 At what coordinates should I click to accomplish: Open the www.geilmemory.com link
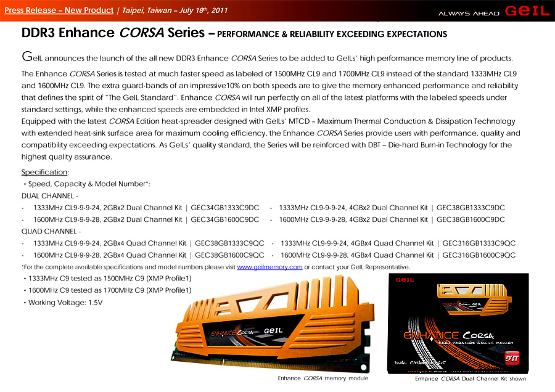point(269,267)
